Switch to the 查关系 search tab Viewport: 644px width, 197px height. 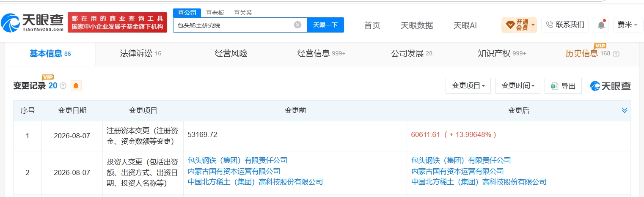pos(242,13)
